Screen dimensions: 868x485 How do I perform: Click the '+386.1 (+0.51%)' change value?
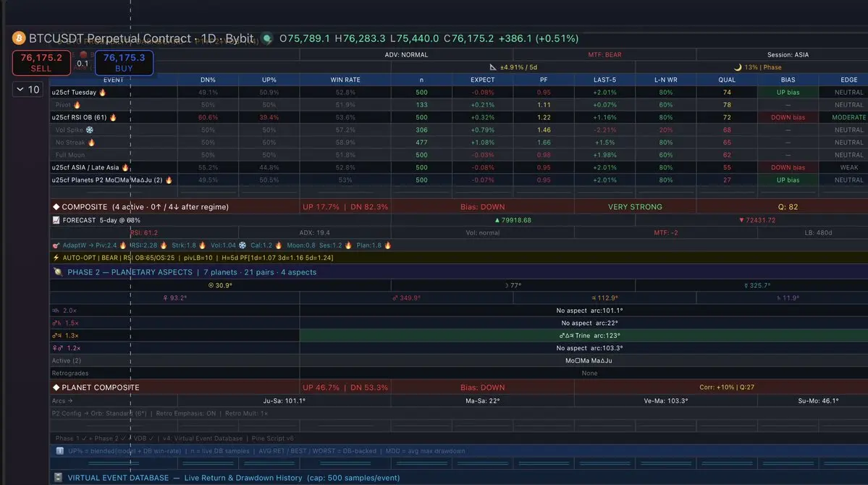pos(539,39)
